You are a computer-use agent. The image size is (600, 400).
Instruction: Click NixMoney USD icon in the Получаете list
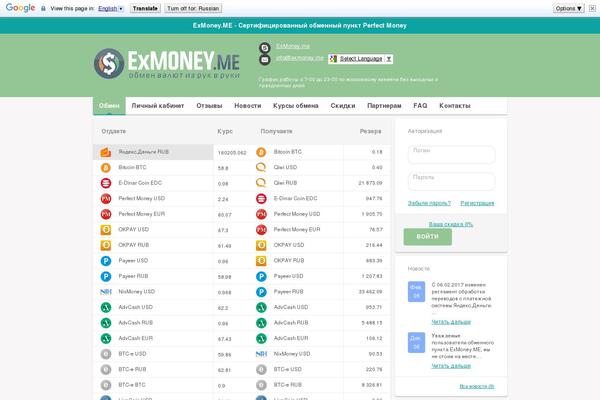261,354
